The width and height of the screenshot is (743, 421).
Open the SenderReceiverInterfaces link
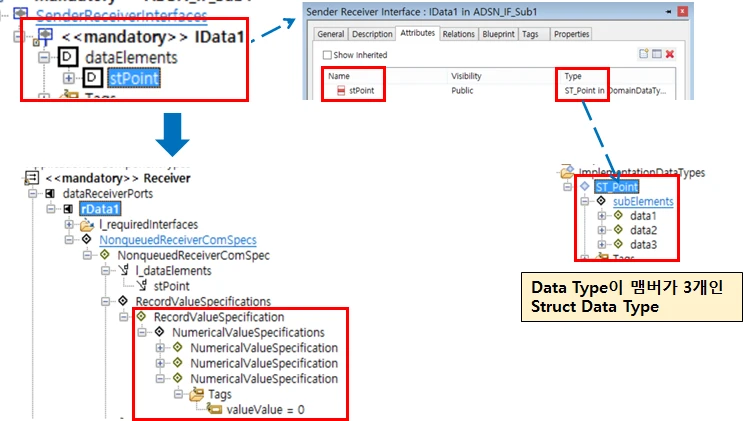(122, 15)
